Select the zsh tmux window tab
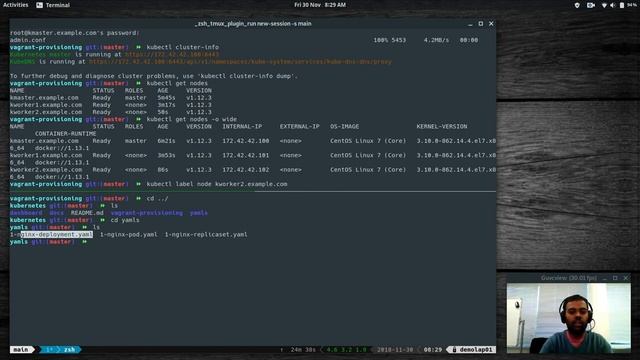This screenshot has width=640, height=360. tap(70, 350)
